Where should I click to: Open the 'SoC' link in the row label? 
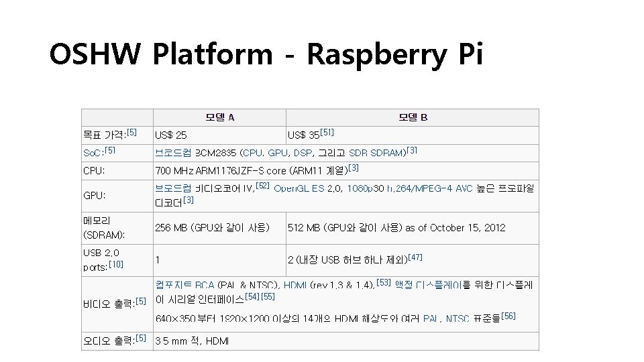pos(92,153)
